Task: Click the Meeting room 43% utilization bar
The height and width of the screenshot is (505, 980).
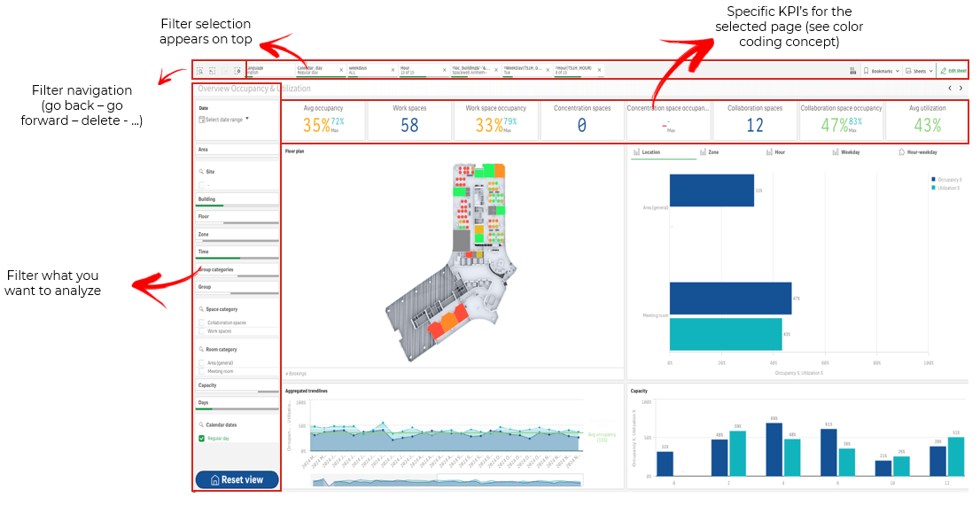Action: [x=726, y=334]
